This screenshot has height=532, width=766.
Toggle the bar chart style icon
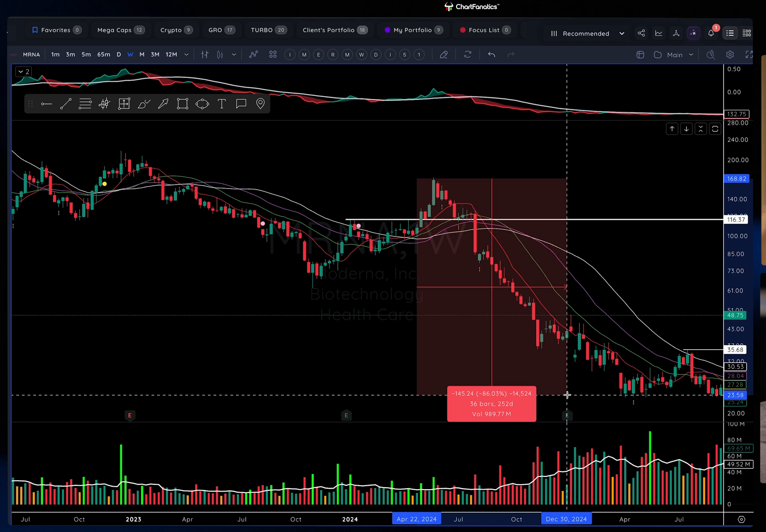point(205,55)
